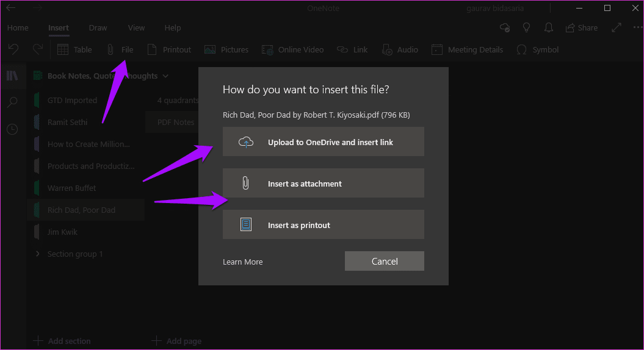
Task: Click the Undo arrow icon
Action: (13, 49)
